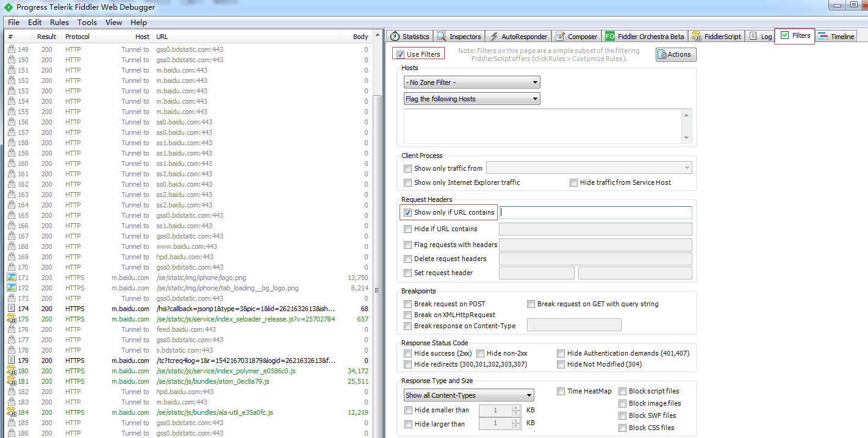The height and width of the screenshot is (438, 868).
Task: Click JS file icon of session 181
Action: click(12, 381)
